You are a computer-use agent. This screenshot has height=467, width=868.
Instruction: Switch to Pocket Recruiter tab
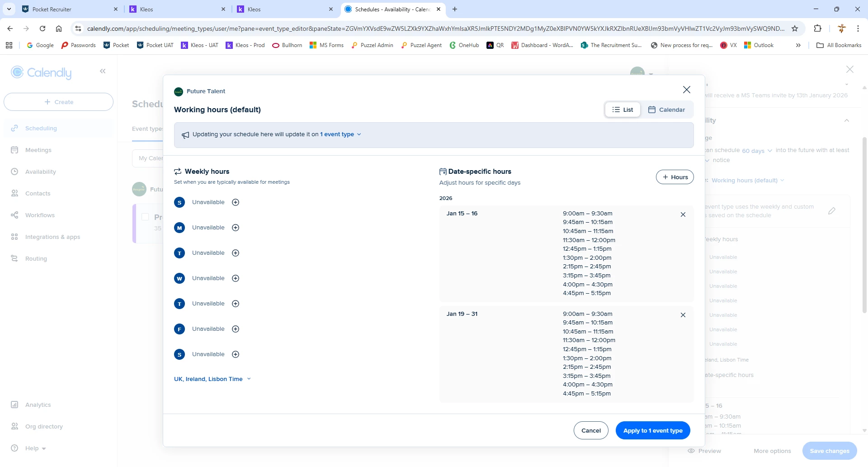(70, 9)
